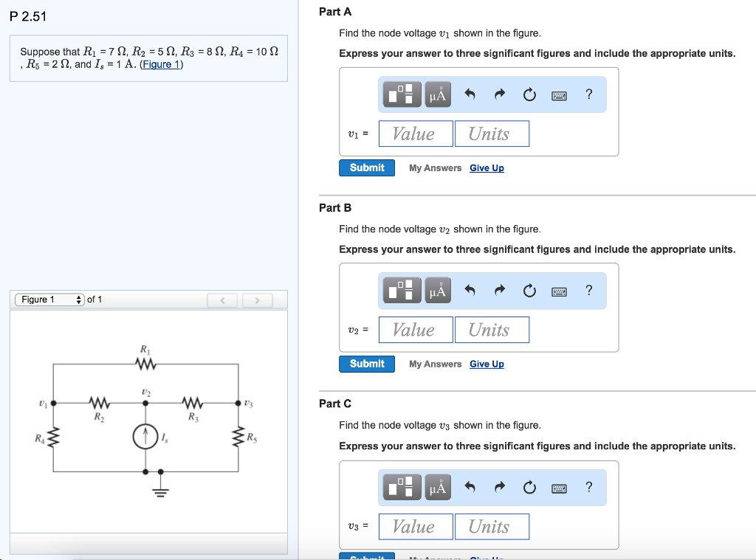
Task: Click Give Up under Part A
Action: tap(487, 167)
